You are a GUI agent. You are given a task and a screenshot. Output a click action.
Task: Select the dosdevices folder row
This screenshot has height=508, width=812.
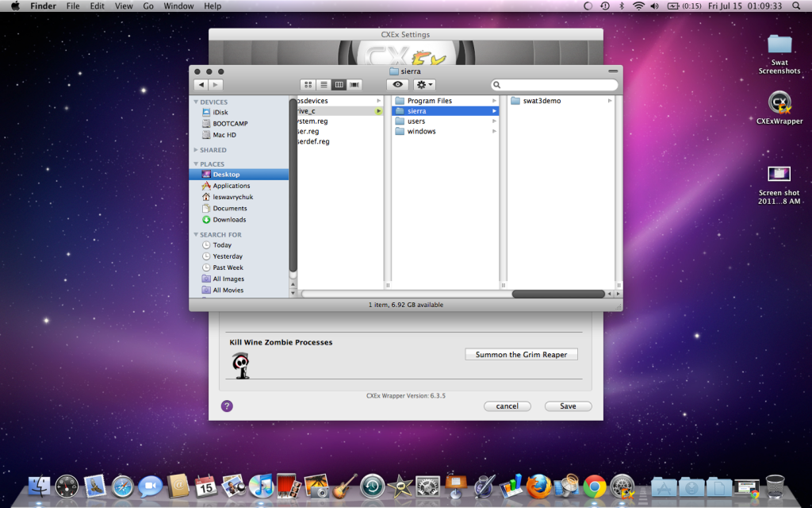coord(339,101)
